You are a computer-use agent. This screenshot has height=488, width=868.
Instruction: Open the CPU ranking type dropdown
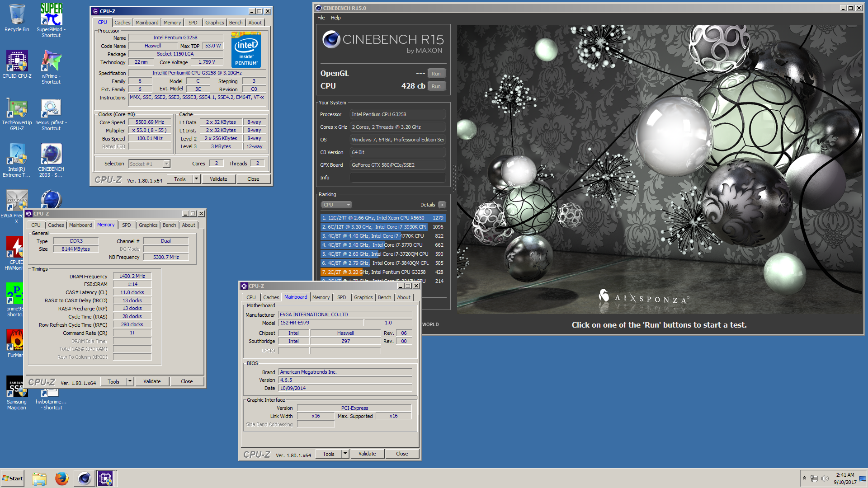click(x=337, y=205)
